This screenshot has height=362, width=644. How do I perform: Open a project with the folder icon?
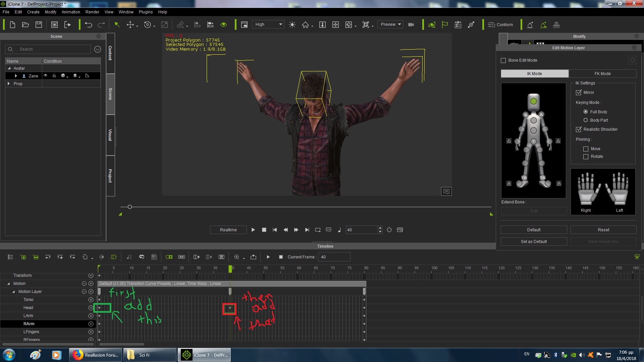point(25,24)
